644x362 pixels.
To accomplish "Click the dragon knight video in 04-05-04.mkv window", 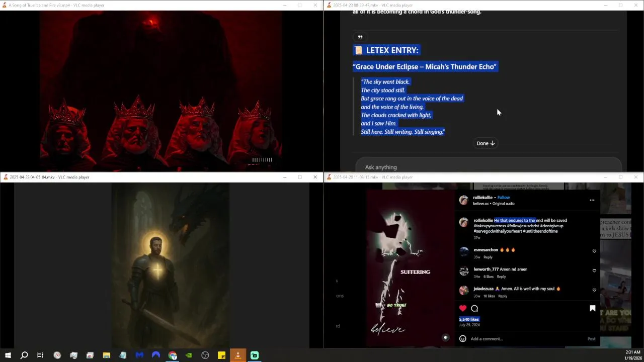I will click(x=170, y=265).
